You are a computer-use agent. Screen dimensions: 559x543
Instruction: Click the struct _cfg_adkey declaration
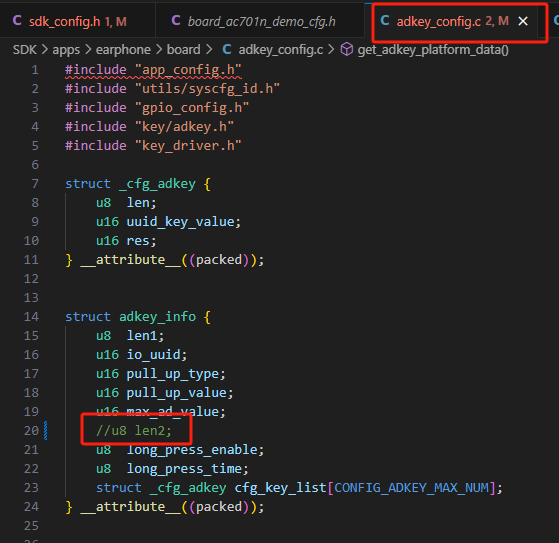tap(138, 184)
